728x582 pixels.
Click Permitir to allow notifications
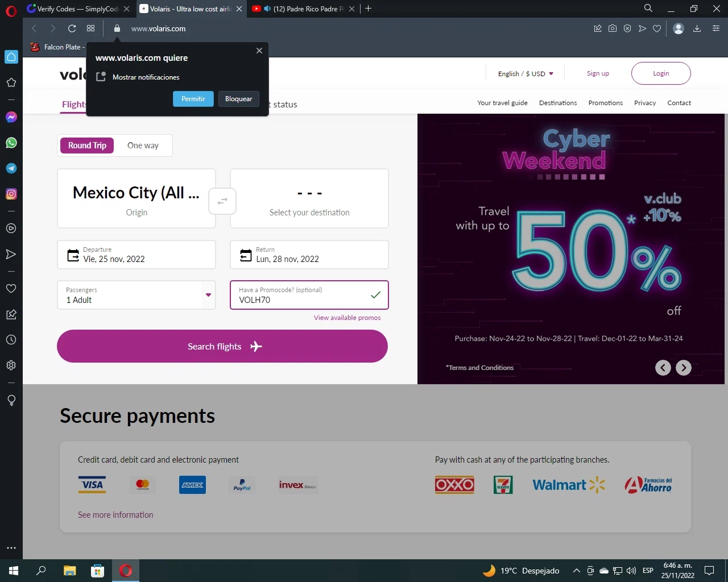coord(193,99)
